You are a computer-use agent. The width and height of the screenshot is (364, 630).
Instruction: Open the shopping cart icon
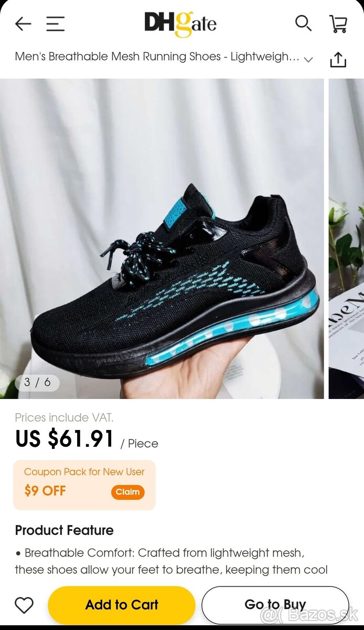[x=338, y=24]
